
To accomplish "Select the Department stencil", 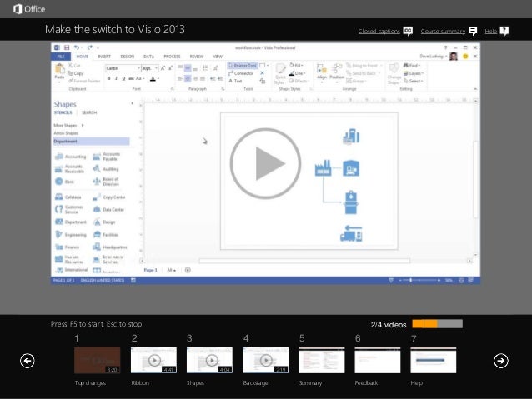I will (x=91, y=141).
